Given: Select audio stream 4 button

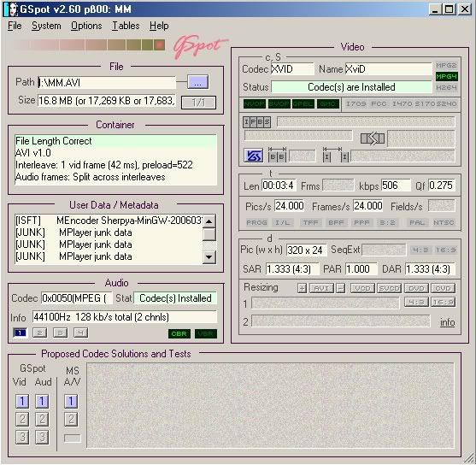Looking at the screenshot, I should click(x=80, y=333).
